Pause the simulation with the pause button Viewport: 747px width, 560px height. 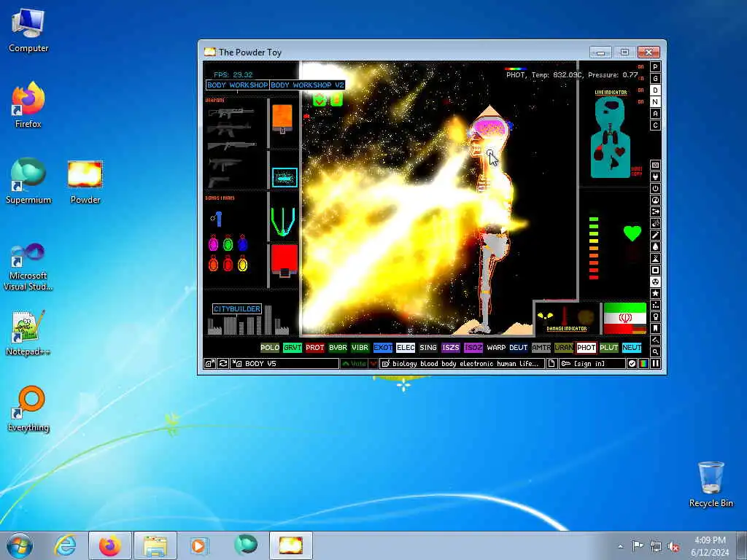656,363
